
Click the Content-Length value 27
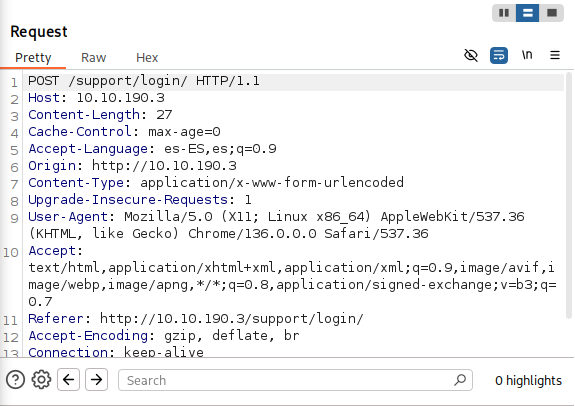164,115
